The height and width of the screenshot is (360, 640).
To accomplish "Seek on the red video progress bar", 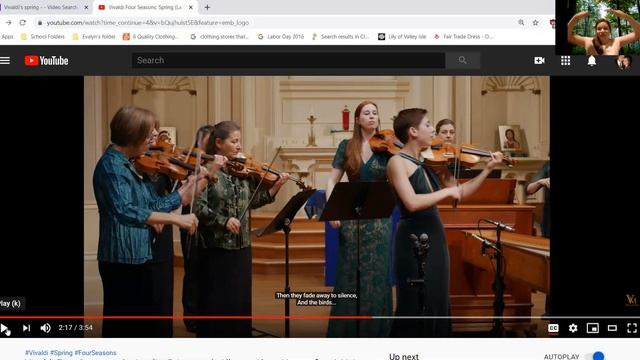I will [x=320, y=317].
